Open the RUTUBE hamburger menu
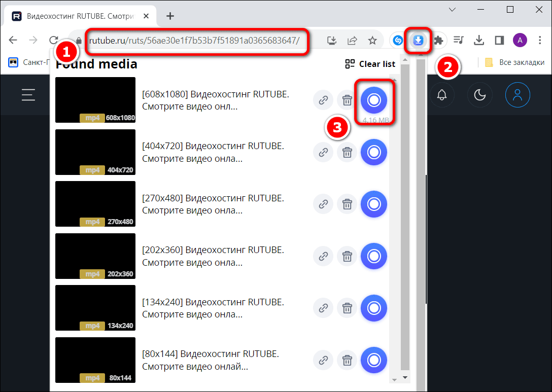 click(x=28, y=95)
